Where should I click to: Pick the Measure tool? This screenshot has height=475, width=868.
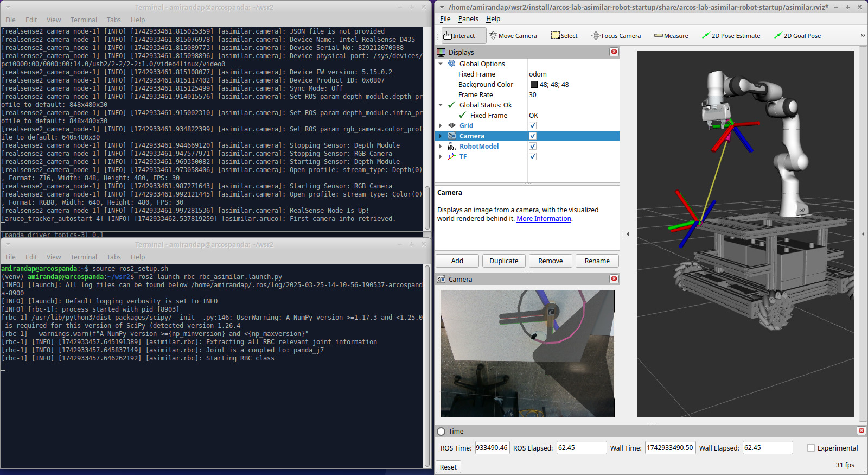671,36
